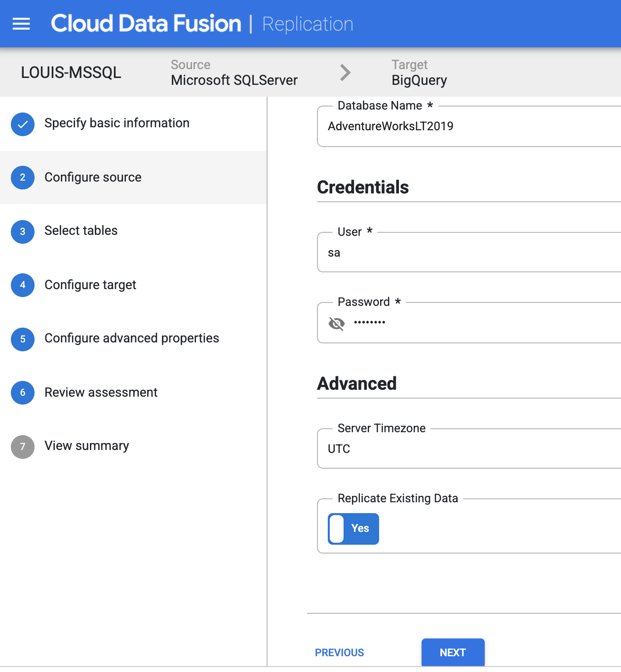Click the step 3 circle icon
The image size is (621, 672).
(x=23, y=232)
